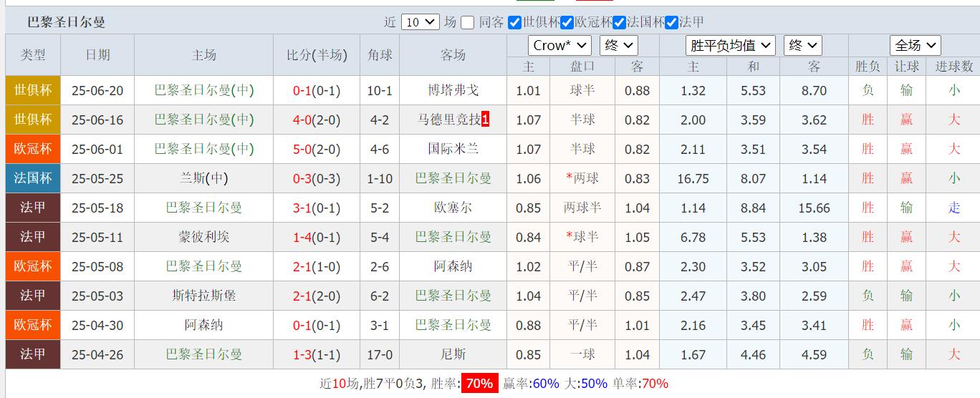Click home team 巴黎圣日尔曼(中) on 25-06-20
Image resolution: width=980 pixels, height=398 pixels.
204,90
